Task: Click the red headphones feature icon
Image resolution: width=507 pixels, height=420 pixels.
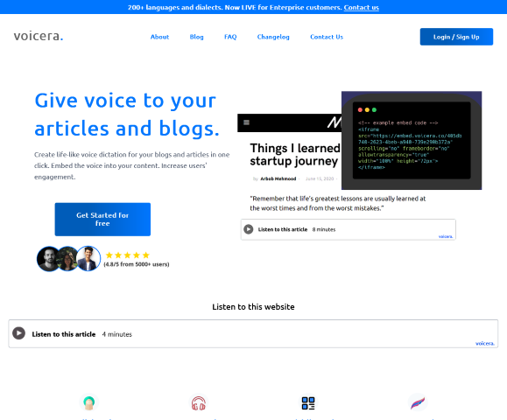Action: 199,403
